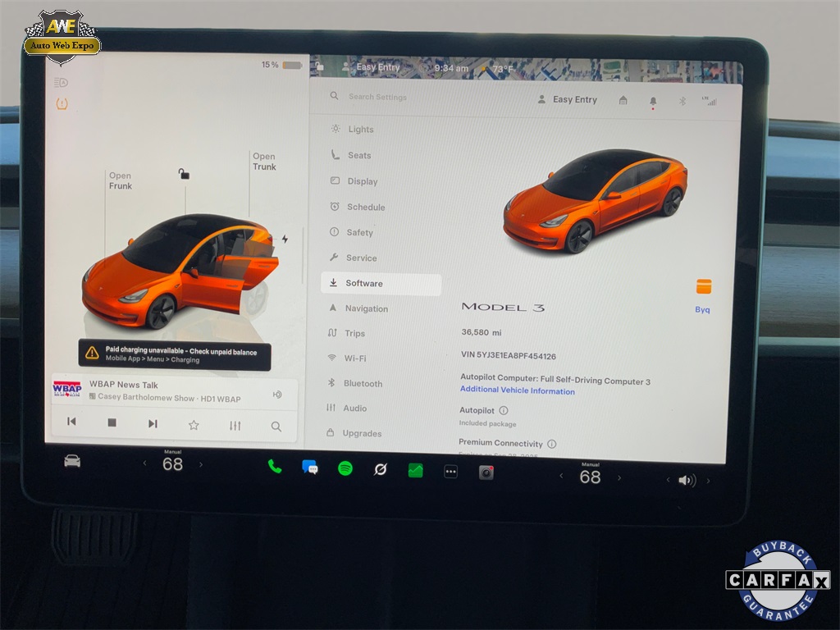Search media with magnifier icon

click(x=276, y=427)
